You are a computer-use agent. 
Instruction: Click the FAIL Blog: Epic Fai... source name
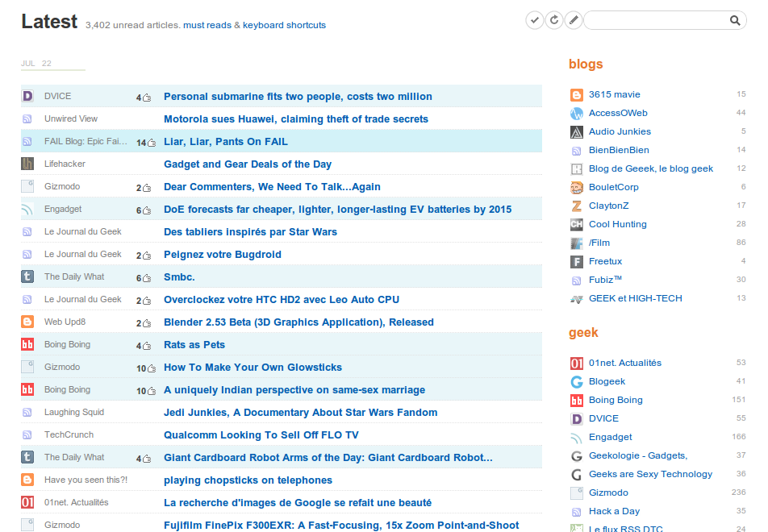(x=86, y=141)
